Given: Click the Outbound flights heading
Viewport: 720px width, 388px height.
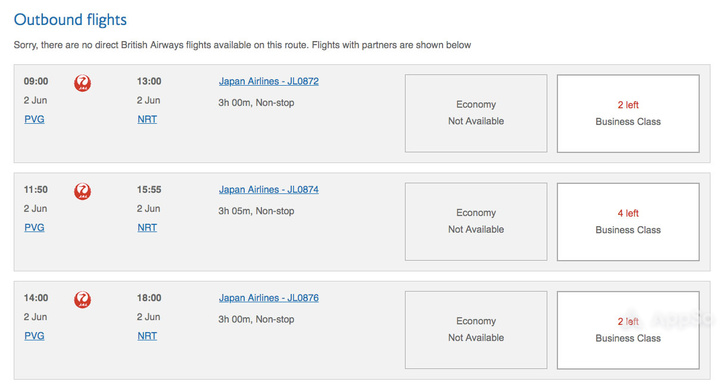Looking at the screenshot, I should click(70, 20).
